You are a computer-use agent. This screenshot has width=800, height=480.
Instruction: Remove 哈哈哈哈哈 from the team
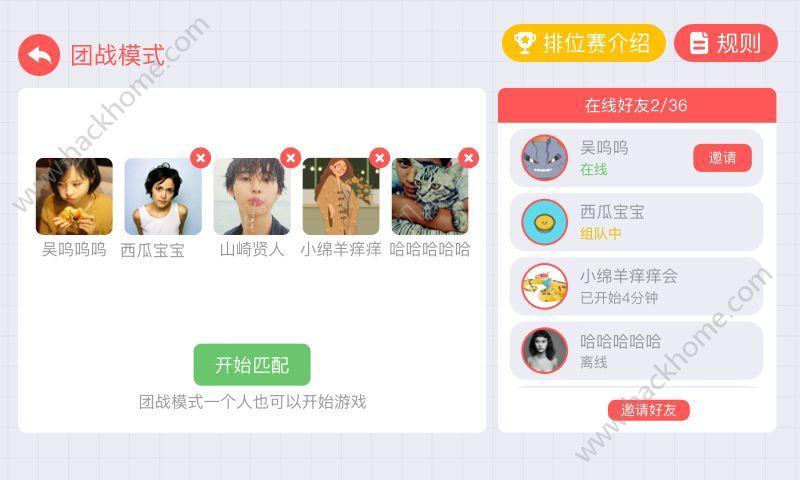coord(468,158)
